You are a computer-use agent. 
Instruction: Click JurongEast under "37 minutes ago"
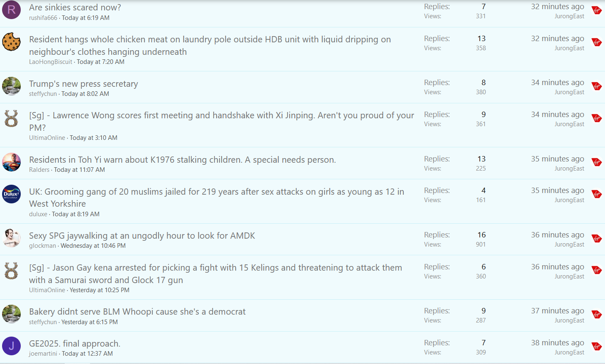pos(569,320)
